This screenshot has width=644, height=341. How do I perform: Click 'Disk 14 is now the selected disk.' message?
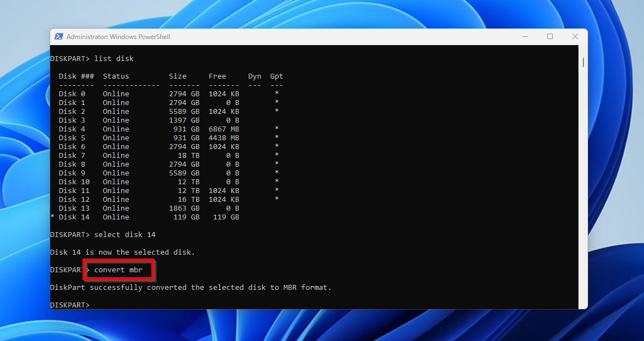[x=122, y=252]
